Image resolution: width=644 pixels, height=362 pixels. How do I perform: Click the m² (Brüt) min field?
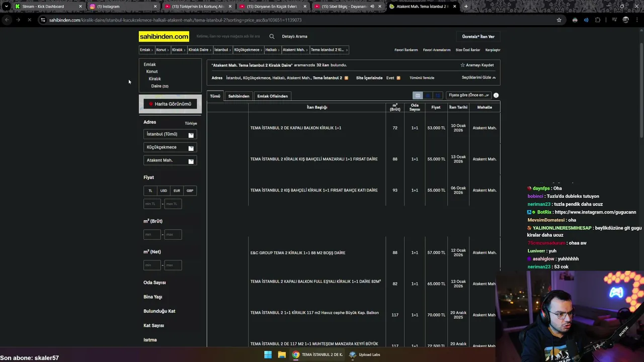point(152,234)
